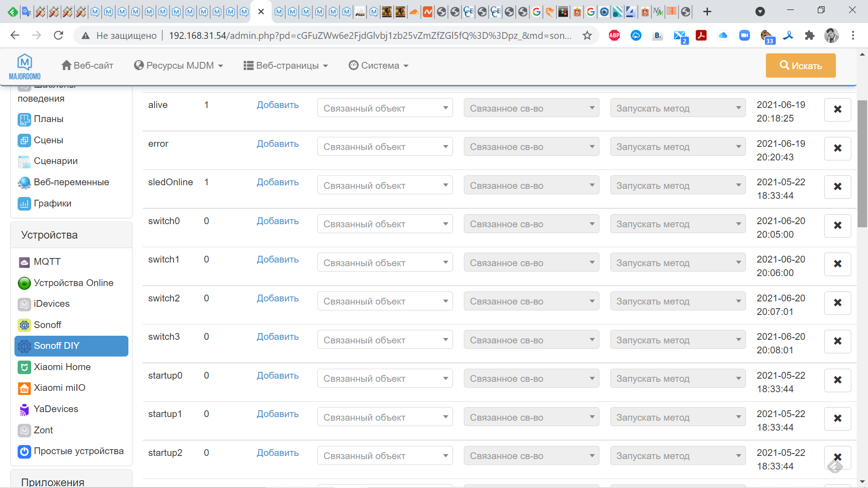
Task: Click the browser address bar URL
Action: click(x=370, y=35)
